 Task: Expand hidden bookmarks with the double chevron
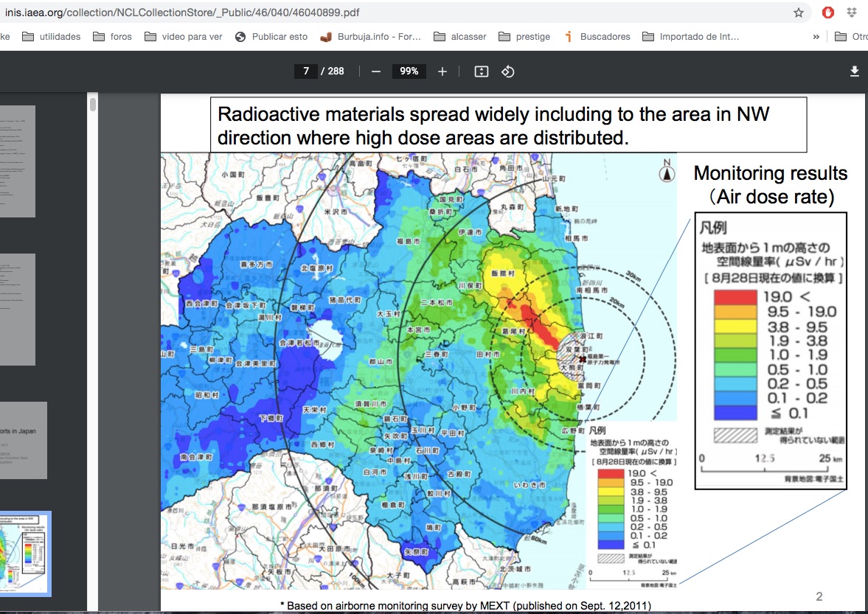(x=816, y=37)
